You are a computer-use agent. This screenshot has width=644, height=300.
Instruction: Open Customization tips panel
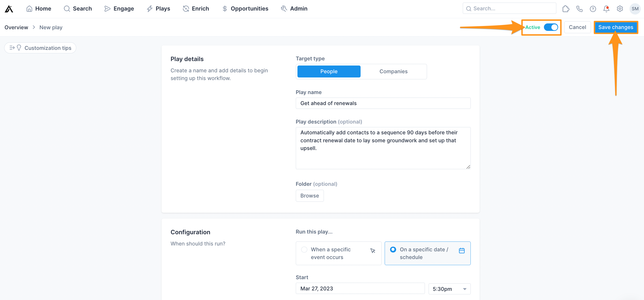(x=40, y=48)
